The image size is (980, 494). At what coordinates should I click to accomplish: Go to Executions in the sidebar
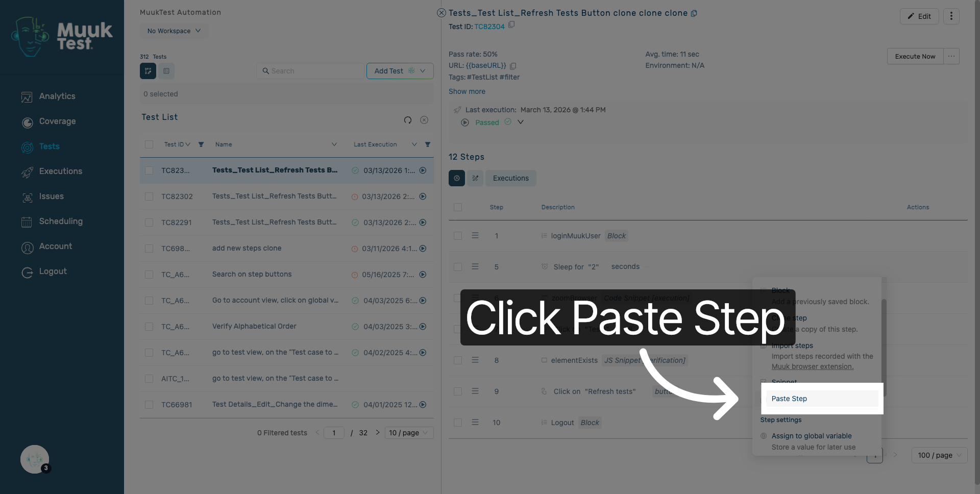point(52,171)
